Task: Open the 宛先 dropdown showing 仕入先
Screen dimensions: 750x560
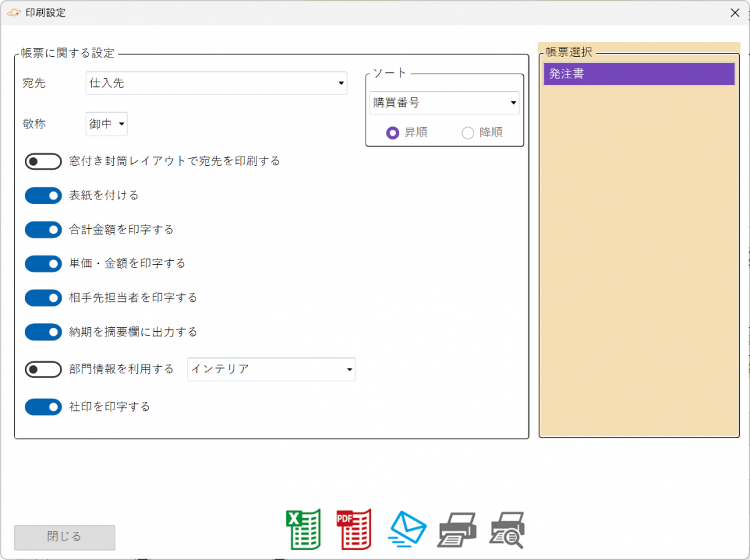Action: tap(216, 84)
